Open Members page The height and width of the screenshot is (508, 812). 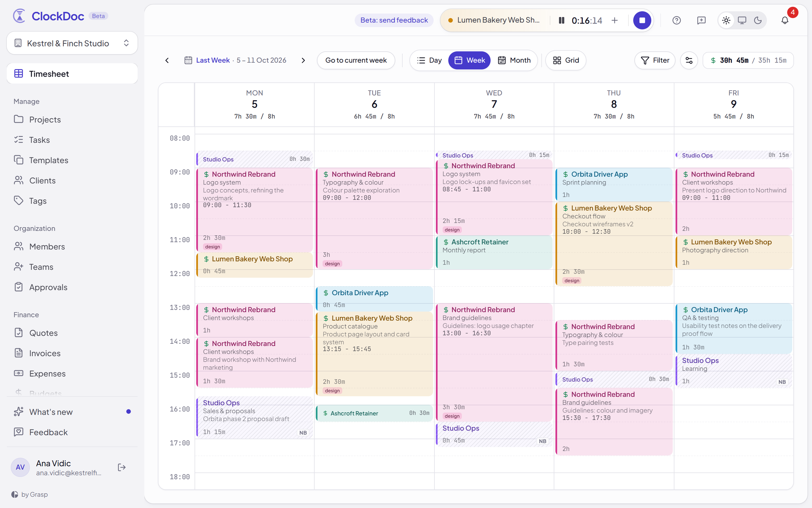point(72,246)
